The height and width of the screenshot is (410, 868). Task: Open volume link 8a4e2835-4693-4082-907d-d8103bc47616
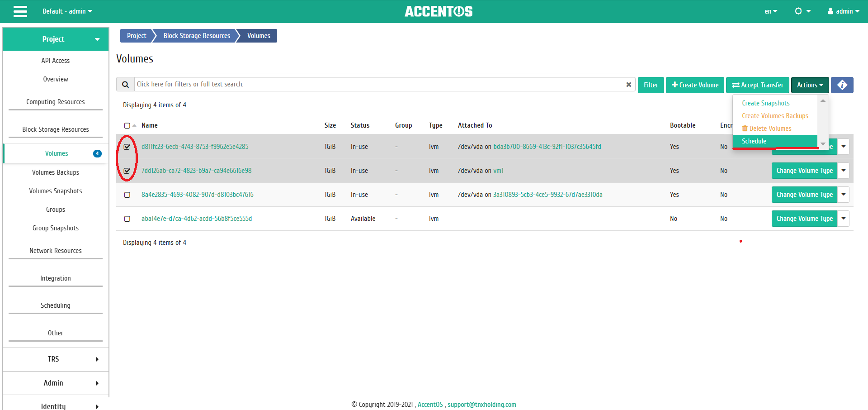click(198, 195)
